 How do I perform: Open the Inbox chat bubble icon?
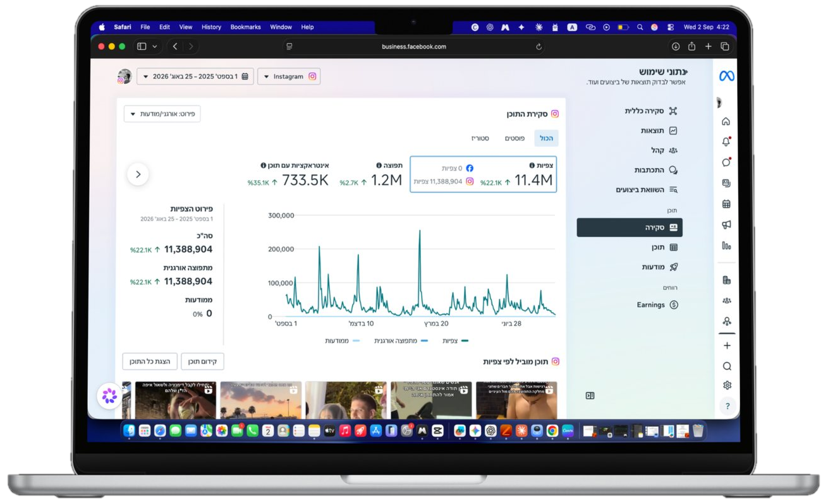pyautogui.click(x=726, y=162)
